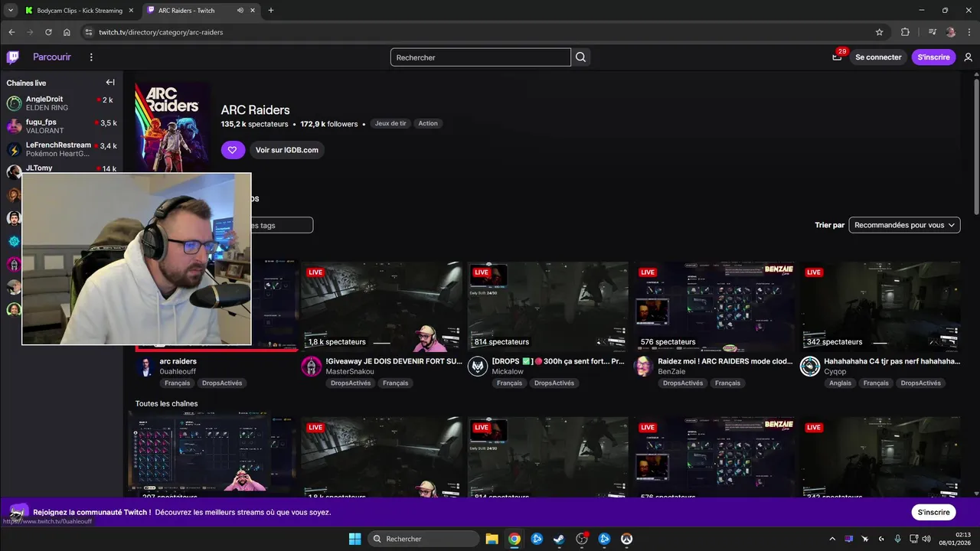Open fugu_fps avatar in the sidebar
The height and width of the screenshot is (551, 980).
pos(14,126)
